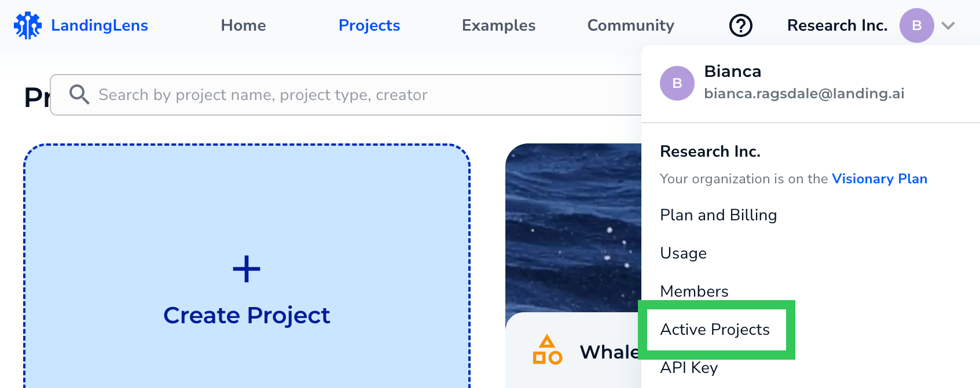
Task: Click the search magnifier icon
Action: 79,94
